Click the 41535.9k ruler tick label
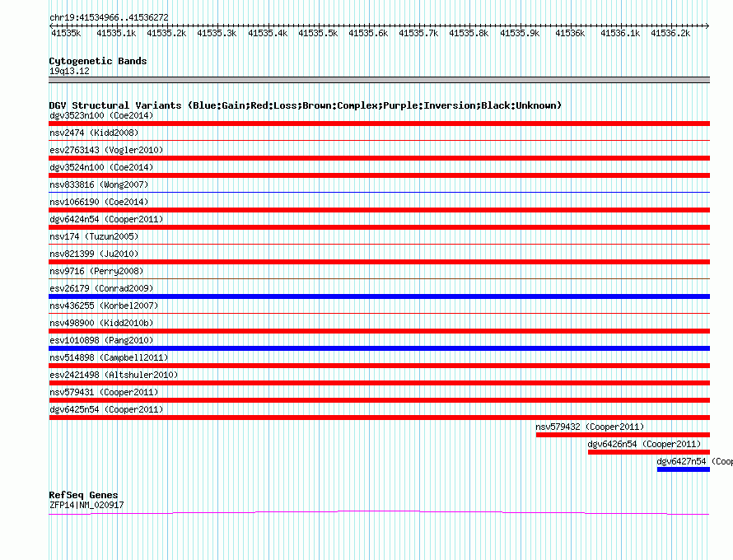The height and width of the screenshot is (560, 733). pos(520,33)
